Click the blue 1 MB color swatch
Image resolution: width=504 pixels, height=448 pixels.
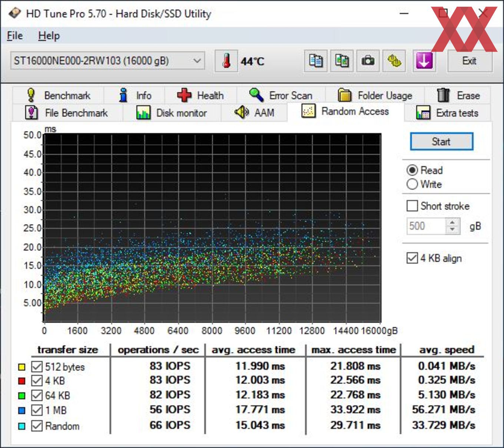point(21,411)
